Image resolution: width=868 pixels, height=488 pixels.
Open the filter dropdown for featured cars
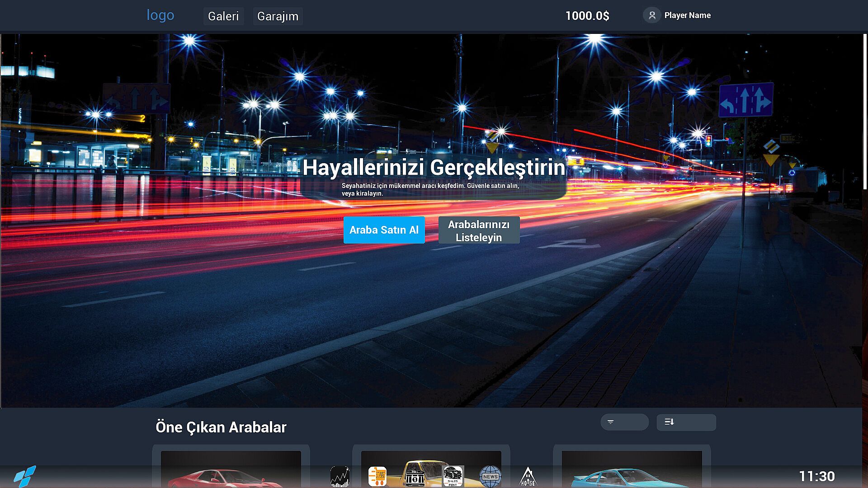tap(624, 422)
